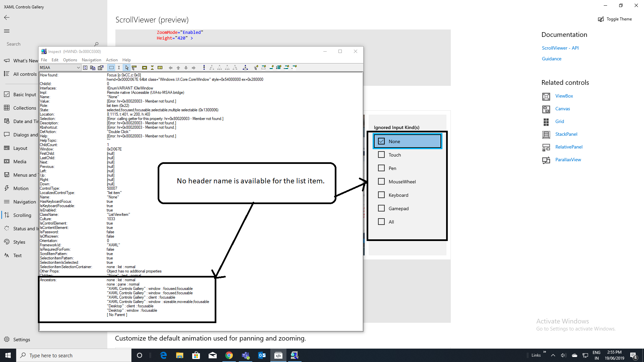Open the MSAA mode dropdown in Inspect
This screenshot has height=362, width=644.
(78, 67)
